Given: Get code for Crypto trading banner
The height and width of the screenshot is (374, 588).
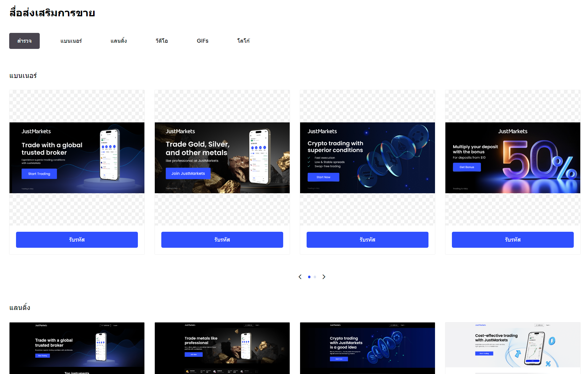Looking at the screenshot, I should point(367,240).
